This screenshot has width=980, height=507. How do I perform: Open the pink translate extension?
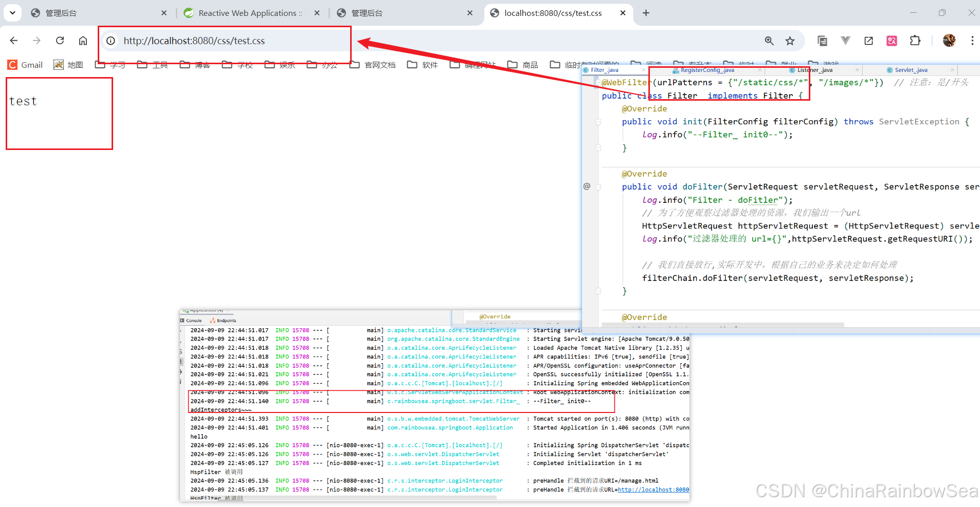(x=892, y=41)
